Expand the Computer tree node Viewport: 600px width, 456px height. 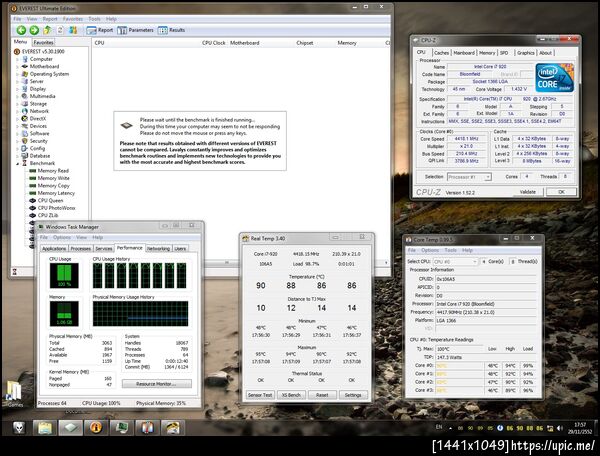[x=17, y=59]
